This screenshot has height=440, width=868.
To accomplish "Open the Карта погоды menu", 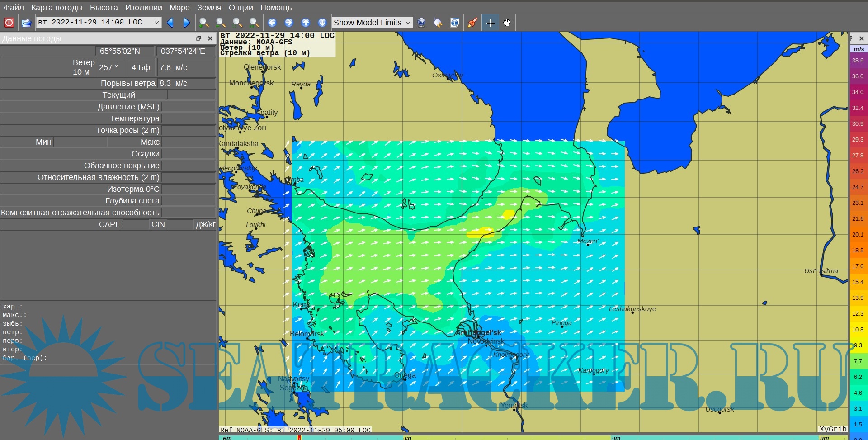I will click(57, 8).
